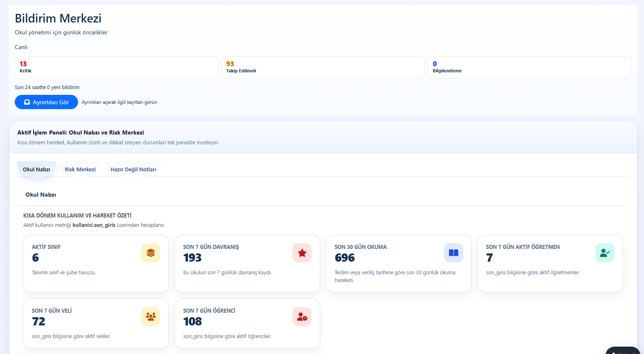Click the hint 'Ayrıntıları açarak ilgili kayıtları görün'

point(119,102)
